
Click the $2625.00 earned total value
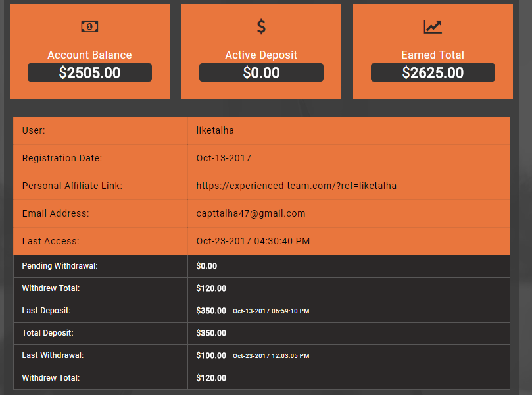(433, 72)
